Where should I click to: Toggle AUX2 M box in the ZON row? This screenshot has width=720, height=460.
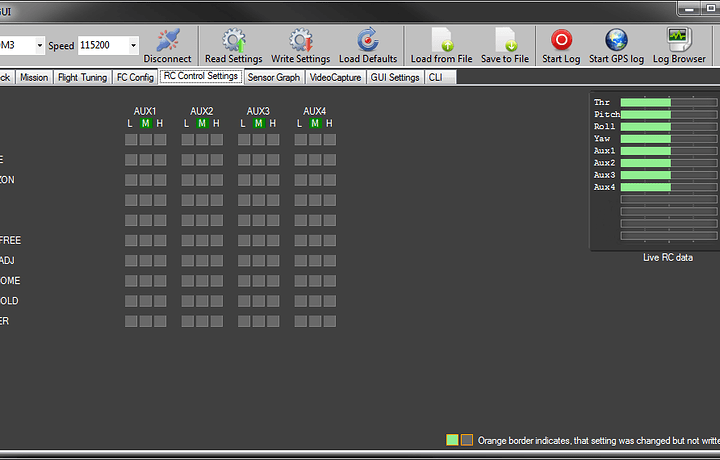click(x=202, y=180)
